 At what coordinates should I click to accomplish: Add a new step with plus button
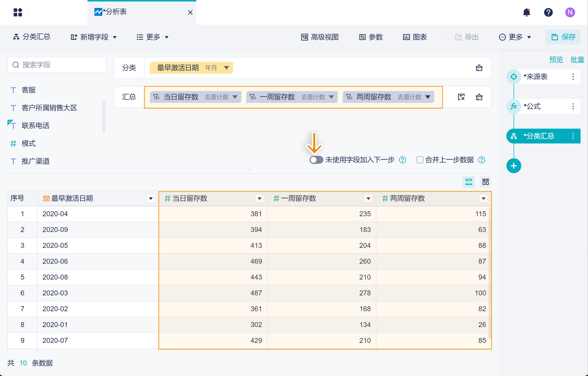pos(514,166)
